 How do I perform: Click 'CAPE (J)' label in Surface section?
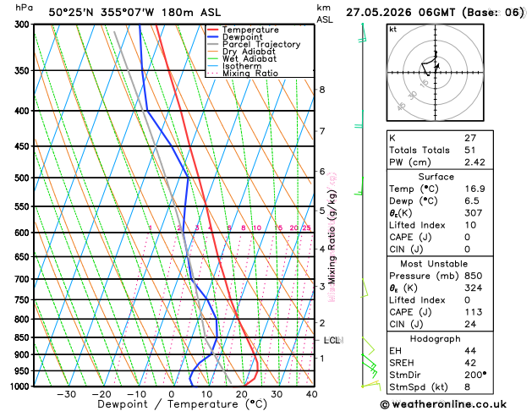[x=410, y=238]
